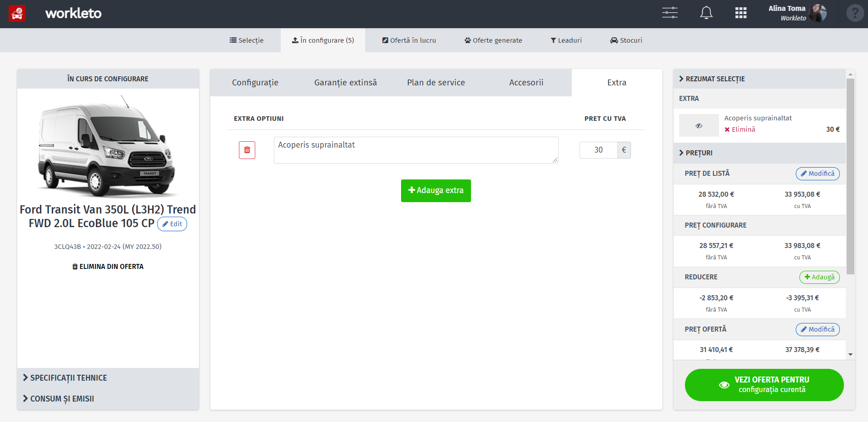Viewport: 868px width, 422px height.
Task: Open the Garanție extinsă sub-tab
Action: pos(346,83)
